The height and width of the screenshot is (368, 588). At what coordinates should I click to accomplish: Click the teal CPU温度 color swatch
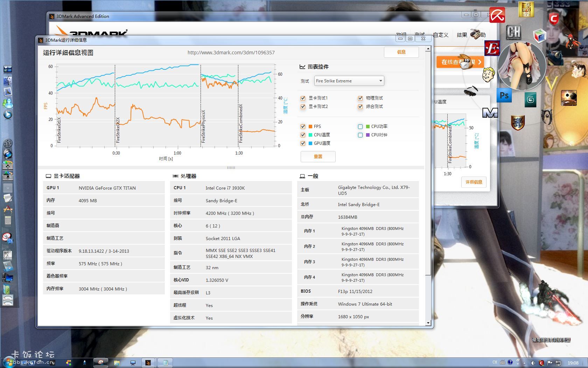coord(310,135)
